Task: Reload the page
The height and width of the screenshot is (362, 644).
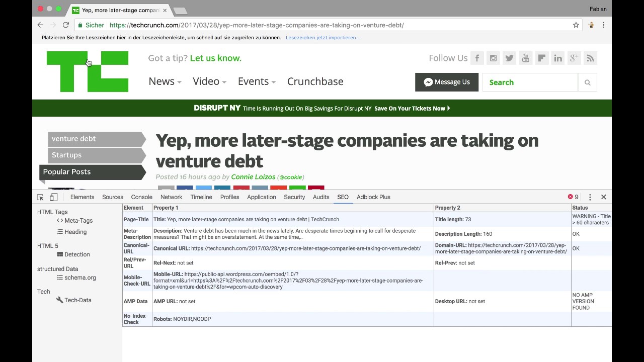Action: [66, 25]
